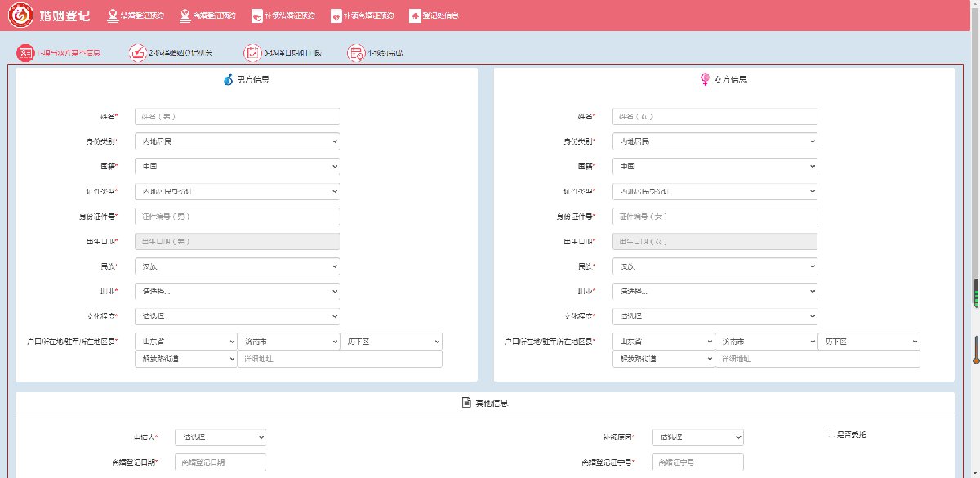Viewport: 980px width, 478px height.
Task: Click the 婚姻登记 circular logo
Action: coord(20,16)
